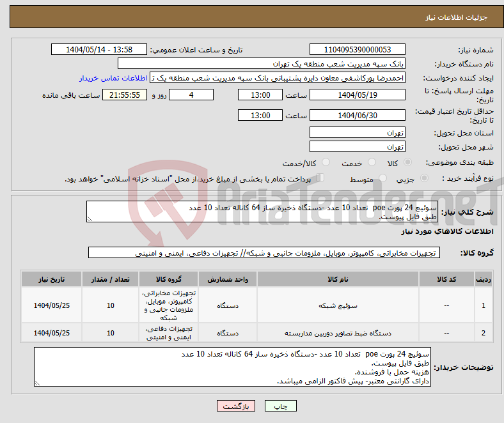504x423 pixels.
Task: Click quantity 10 in the سوئیچ شبکه row
Action: point(110,305)
